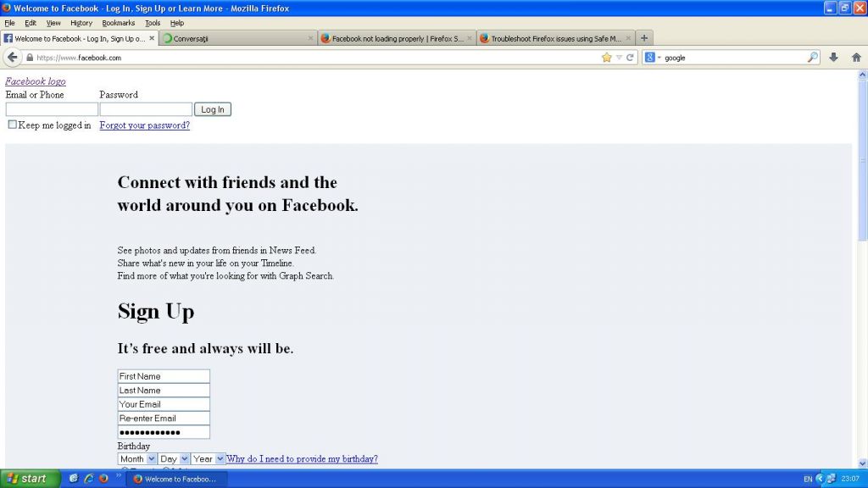Screen dimensions: 868x488
Task: Close the Conversații tab
Action: click(310, 38)
